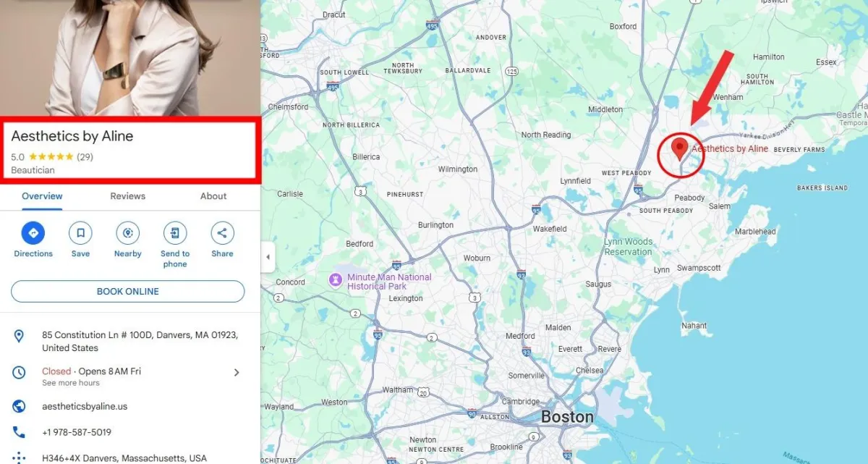
Task: Collapse the side panel with the arrow
Action: point(268,257)
